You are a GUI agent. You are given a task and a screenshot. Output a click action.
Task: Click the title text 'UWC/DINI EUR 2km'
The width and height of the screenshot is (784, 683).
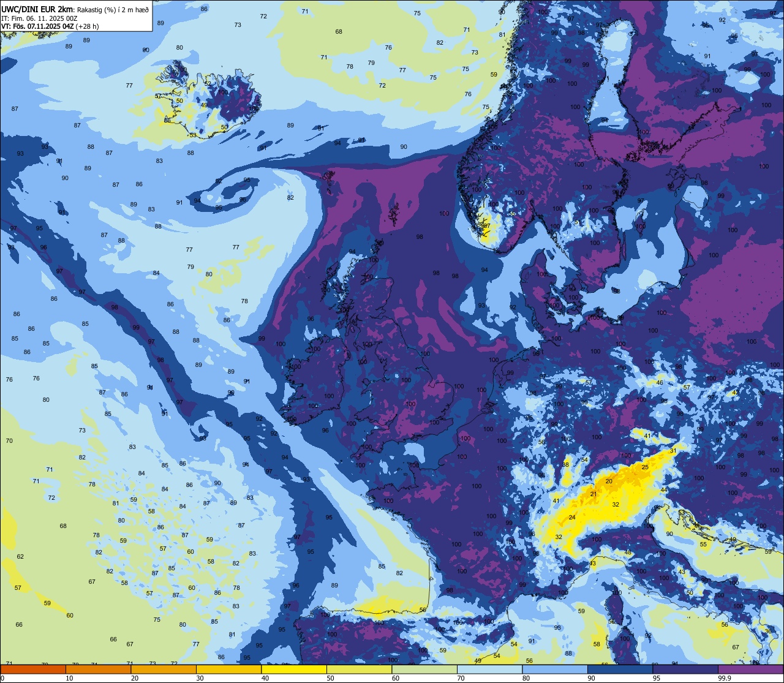36,9
